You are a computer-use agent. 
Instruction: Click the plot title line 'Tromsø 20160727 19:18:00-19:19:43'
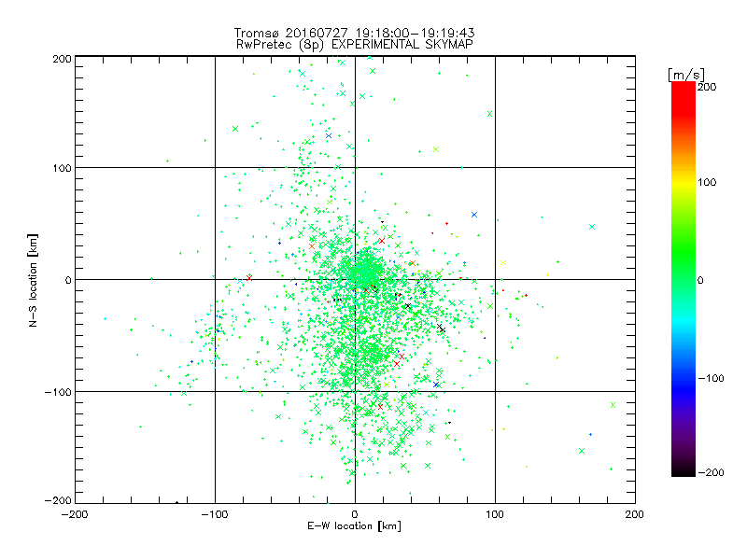pos(354,33)
